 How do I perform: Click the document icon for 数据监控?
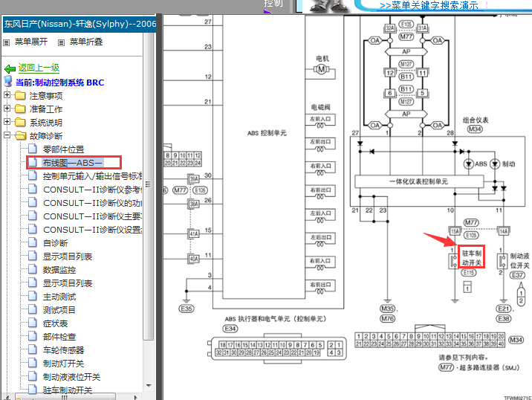click(x=33, y=269)
